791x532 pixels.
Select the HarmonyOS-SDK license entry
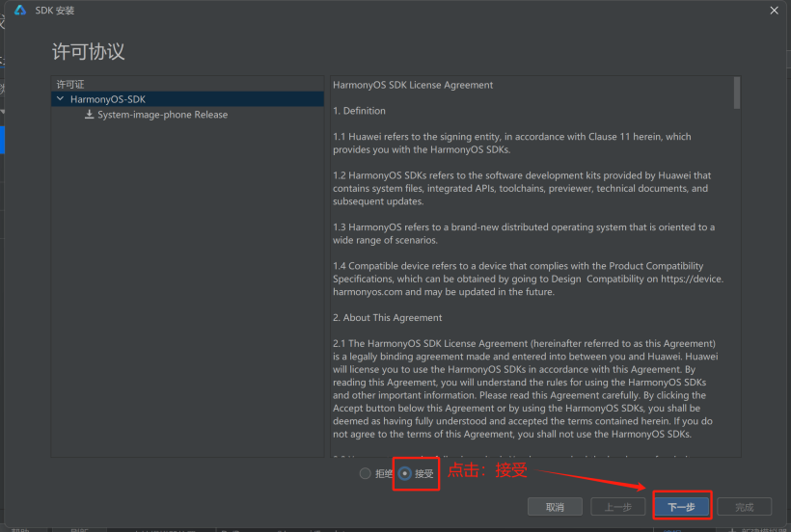(x=107, y=99)
